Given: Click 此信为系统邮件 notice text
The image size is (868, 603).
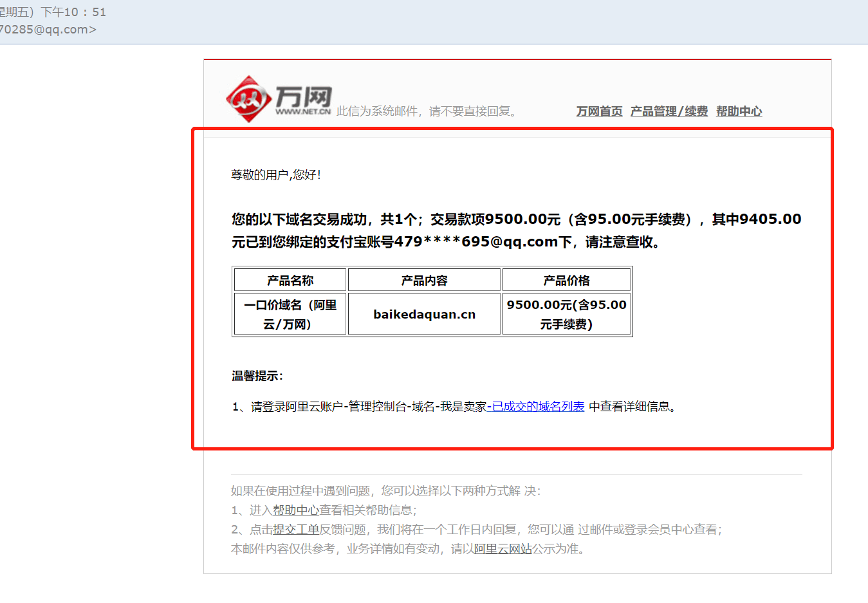Looking at the screenshot, I should coord(426,111).
